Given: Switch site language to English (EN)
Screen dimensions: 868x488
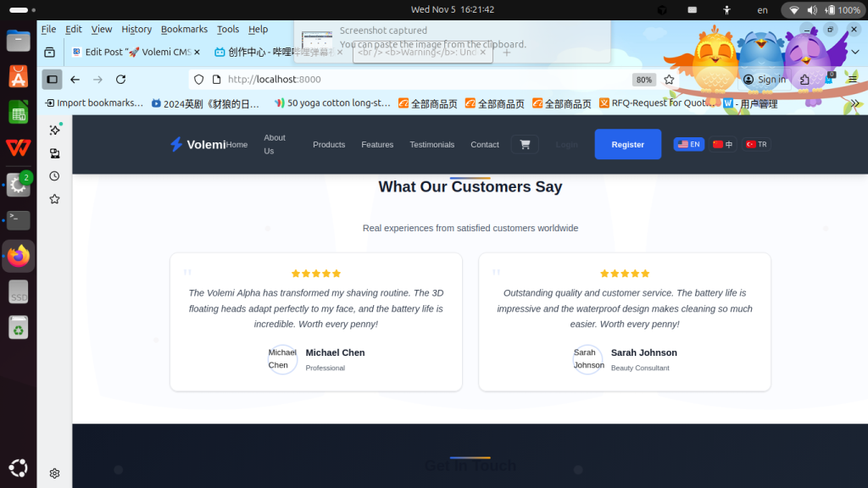Looking at the screenshot, I should click(x=688, y=144).
